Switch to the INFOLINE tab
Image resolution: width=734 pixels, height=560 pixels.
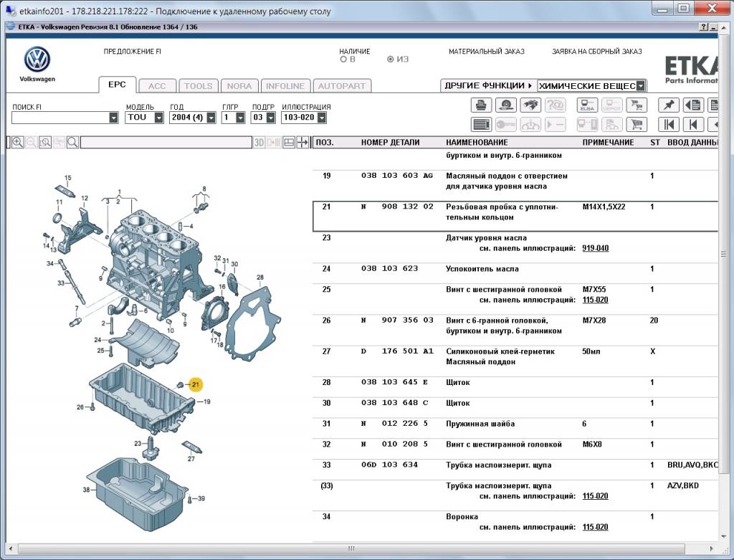[x=285, y=86]
